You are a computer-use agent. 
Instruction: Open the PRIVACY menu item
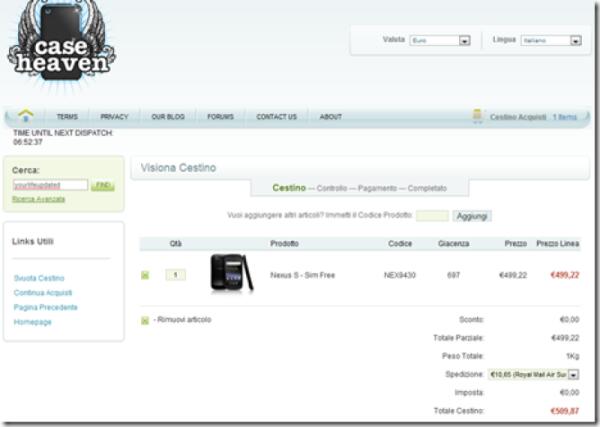[114, 117]
